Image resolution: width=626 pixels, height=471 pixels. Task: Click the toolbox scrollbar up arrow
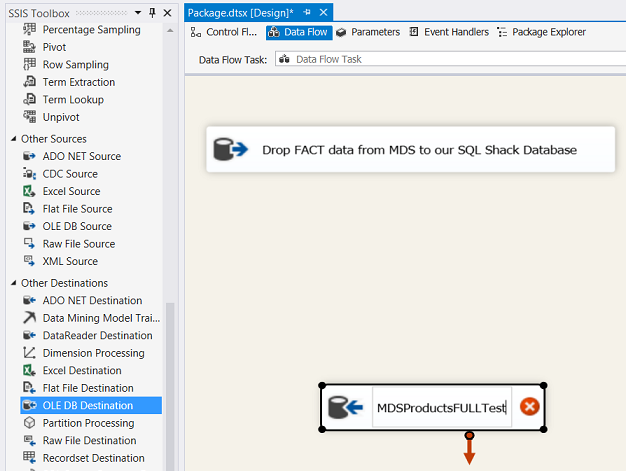170,30
